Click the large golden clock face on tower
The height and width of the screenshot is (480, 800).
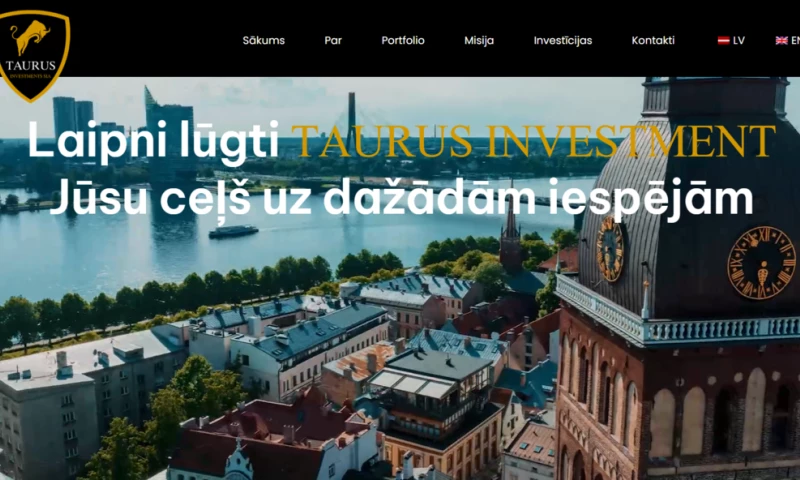761,263
